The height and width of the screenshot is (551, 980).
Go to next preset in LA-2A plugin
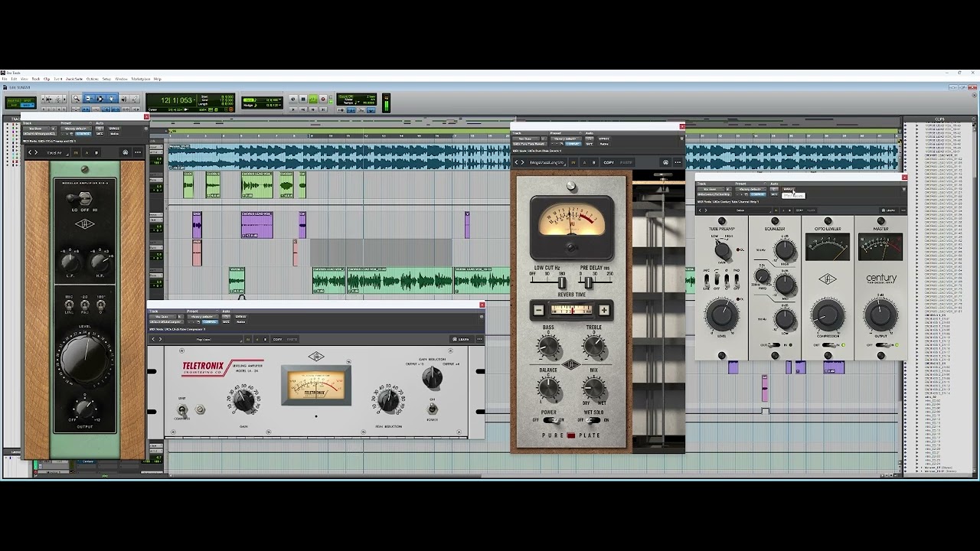[160, 339]
